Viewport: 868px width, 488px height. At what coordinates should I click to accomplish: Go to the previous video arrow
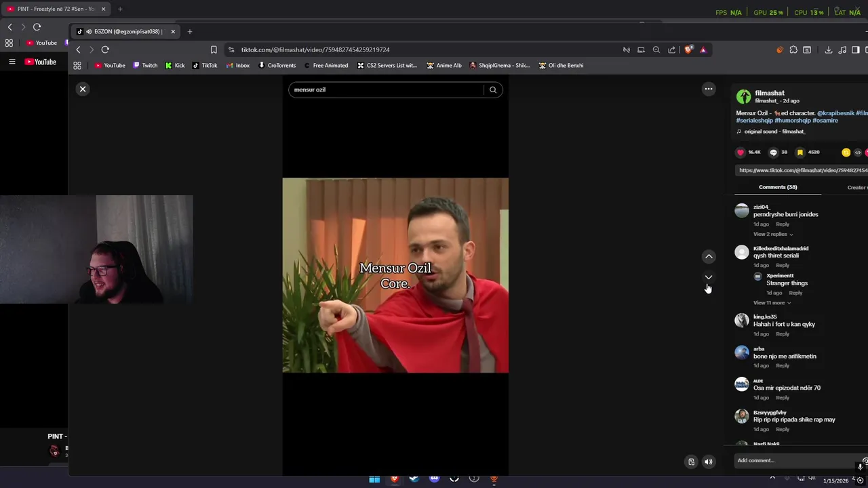click(x=709, y=256)
